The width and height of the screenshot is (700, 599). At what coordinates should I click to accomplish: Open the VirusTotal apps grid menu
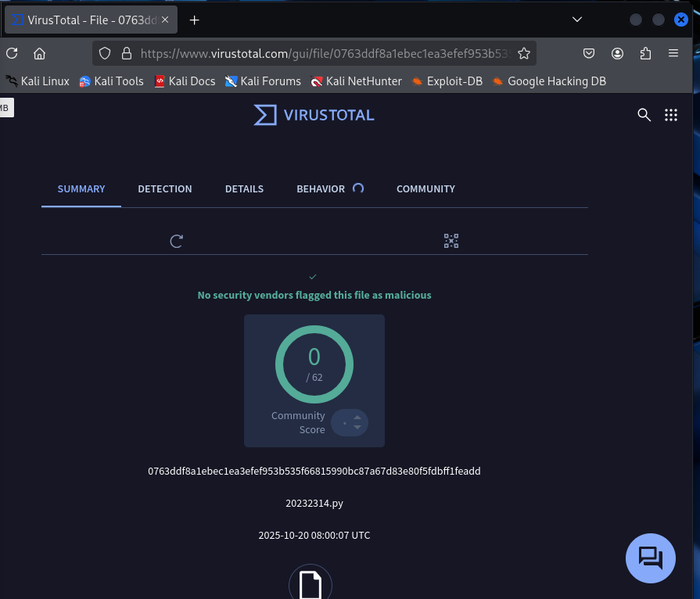[x=670, y=115]
